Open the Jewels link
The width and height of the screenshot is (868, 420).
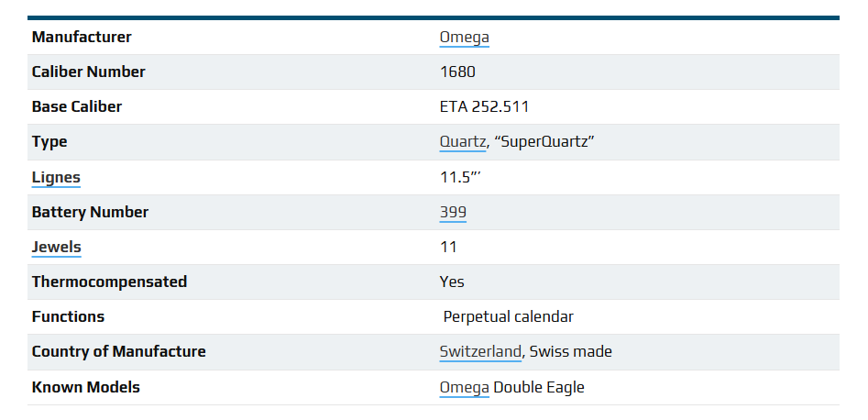click(56, 247)
